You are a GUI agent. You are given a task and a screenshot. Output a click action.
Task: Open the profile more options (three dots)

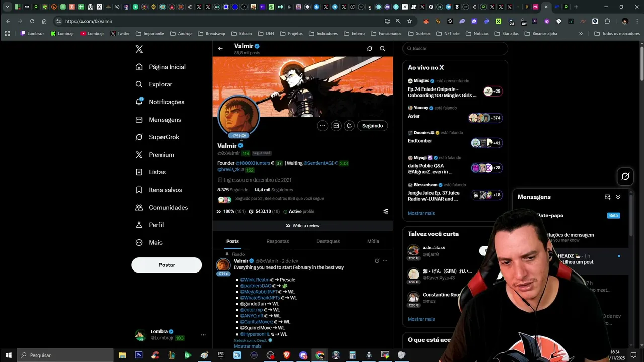(323, 126)
